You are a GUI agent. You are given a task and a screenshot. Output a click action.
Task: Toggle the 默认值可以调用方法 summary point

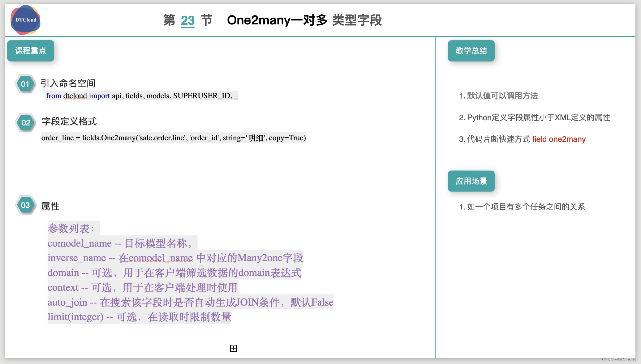(x=499, y=96)
